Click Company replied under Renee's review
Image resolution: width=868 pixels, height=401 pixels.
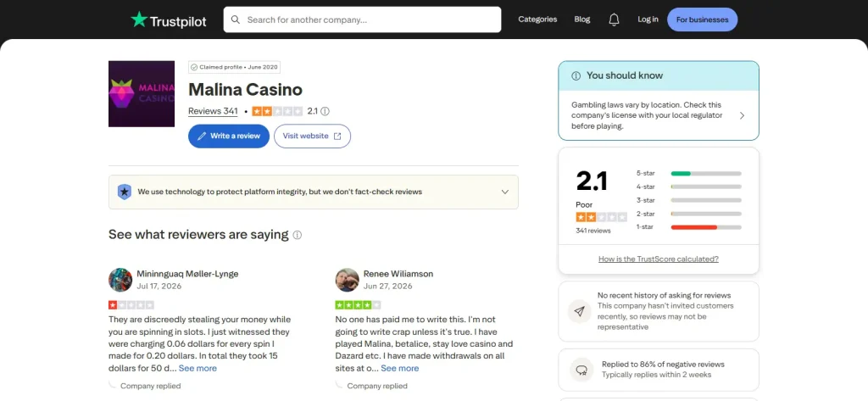tap(377, 386)
